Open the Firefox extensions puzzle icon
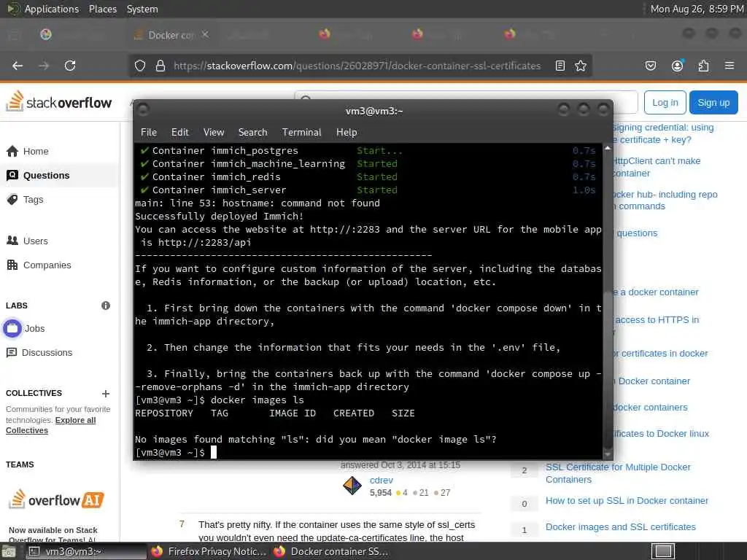 [704, 66]
